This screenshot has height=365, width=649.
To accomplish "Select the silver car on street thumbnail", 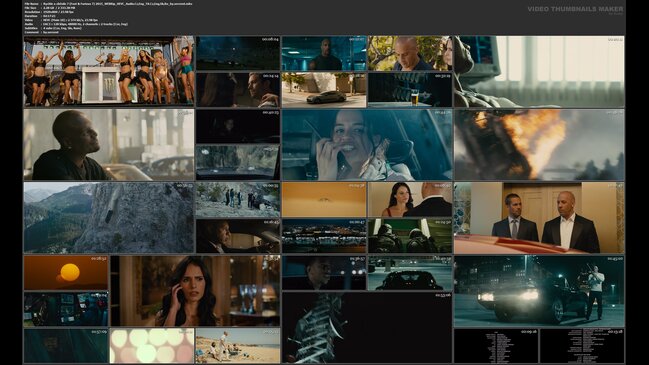I will coord(324,90).
